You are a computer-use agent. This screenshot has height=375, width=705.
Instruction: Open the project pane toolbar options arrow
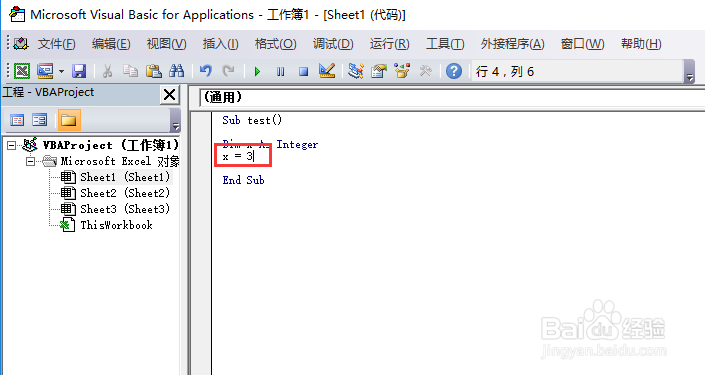(x=176, y=121)
